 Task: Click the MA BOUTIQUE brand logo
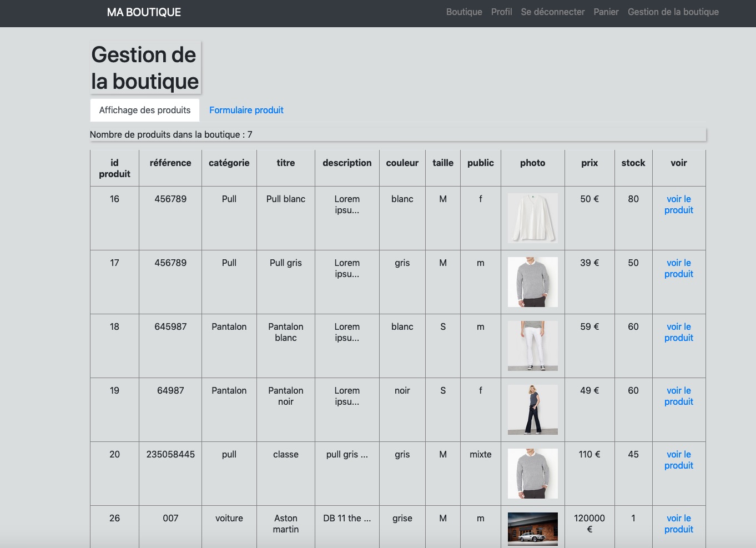[x=144, y=12]
